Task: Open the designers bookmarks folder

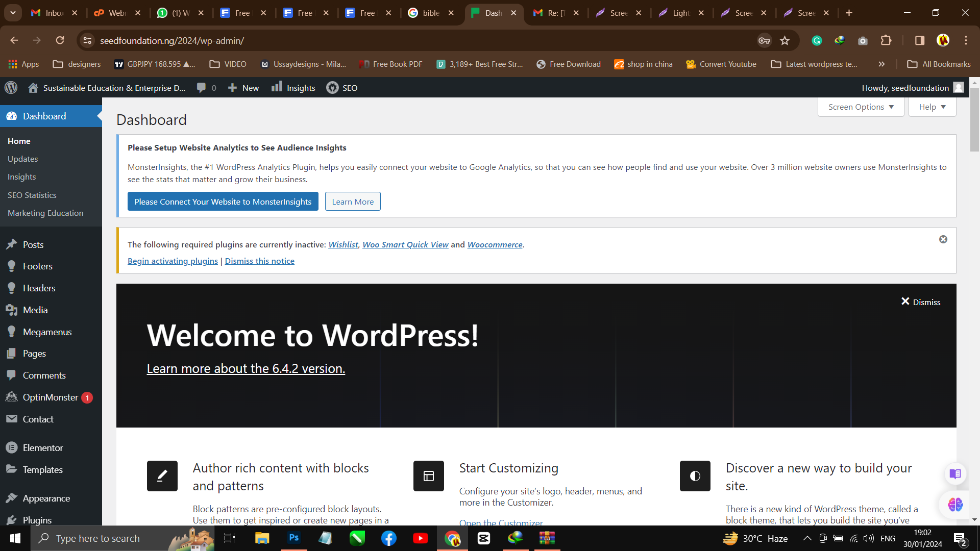Action: coord(77,64)
